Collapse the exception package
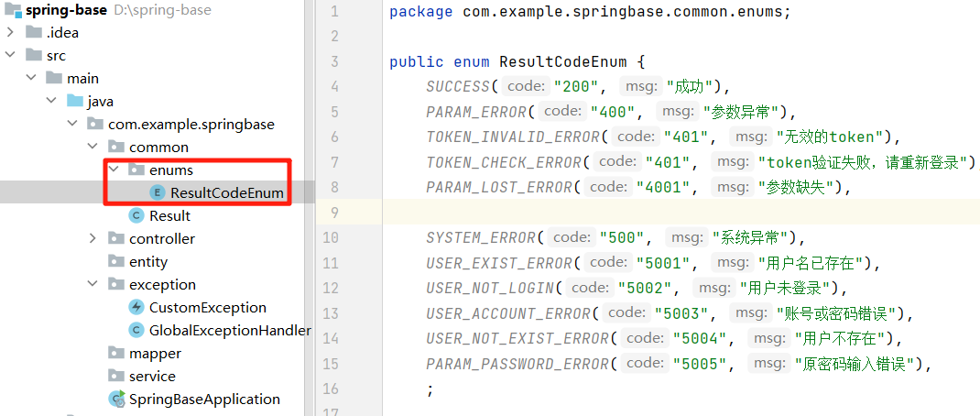 [93, 284]
